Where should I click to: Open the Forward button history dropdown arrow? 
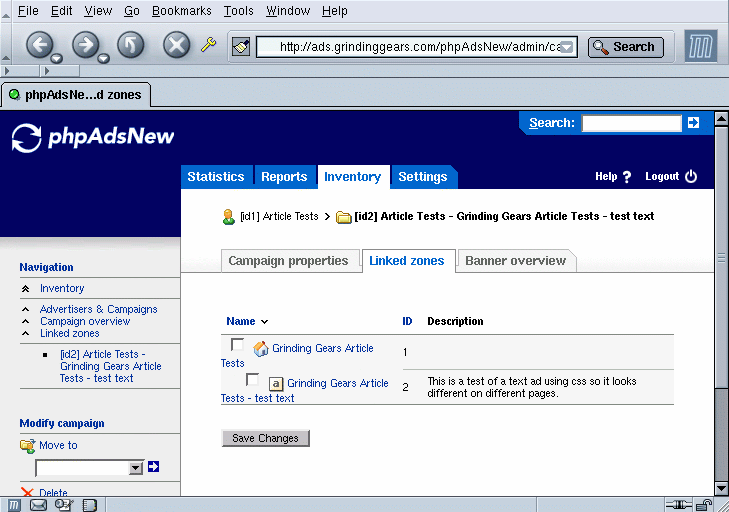103,59
